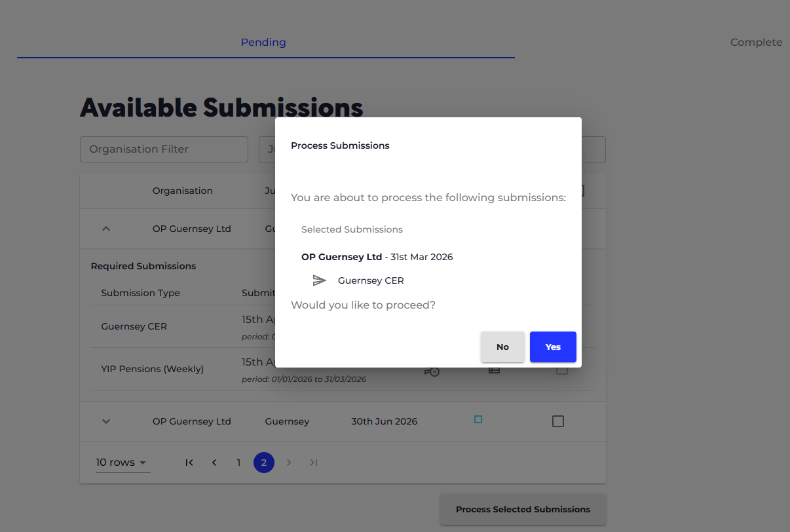
Task: Tick the checkbox for the 30th Jun 2026 row
Action: pos(558,421)
